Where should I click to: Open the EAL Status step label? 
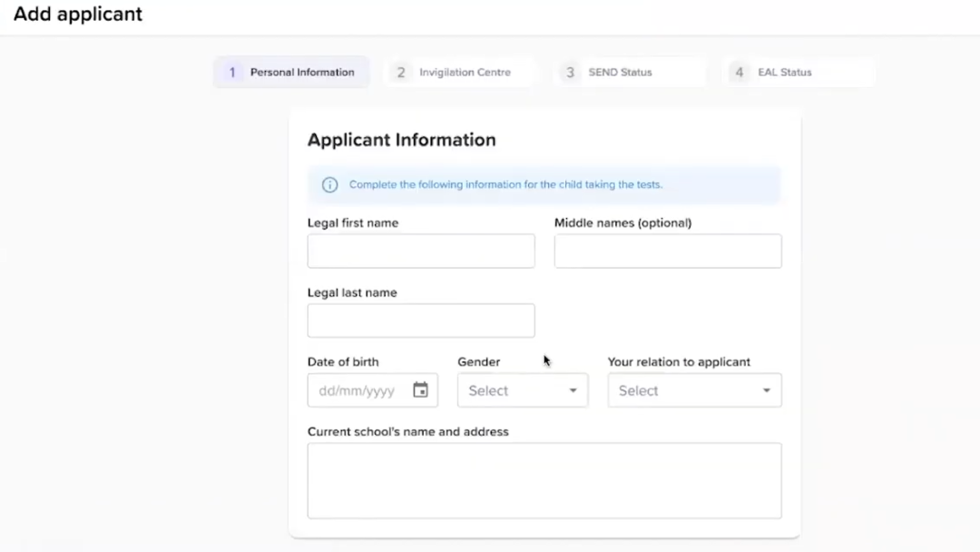[x=785, y=73]
